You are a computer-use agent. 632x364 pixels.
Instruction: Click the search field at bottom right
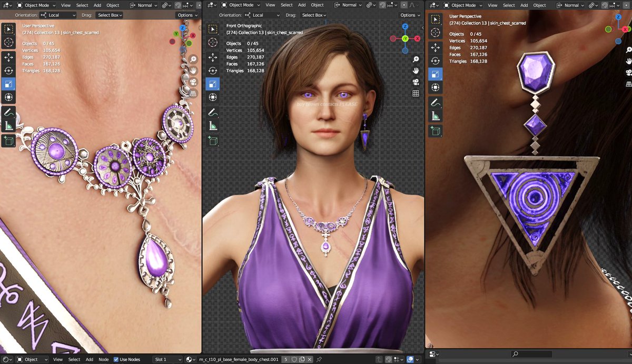point(531,354)
